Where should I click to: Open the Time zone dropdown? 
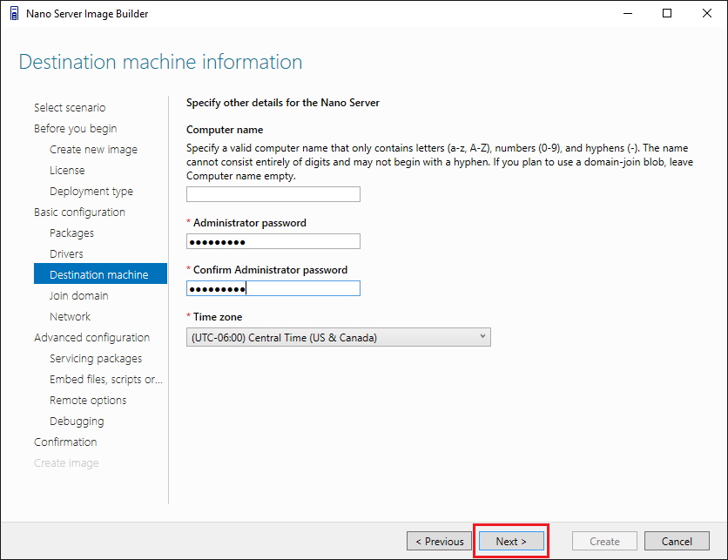339,337
